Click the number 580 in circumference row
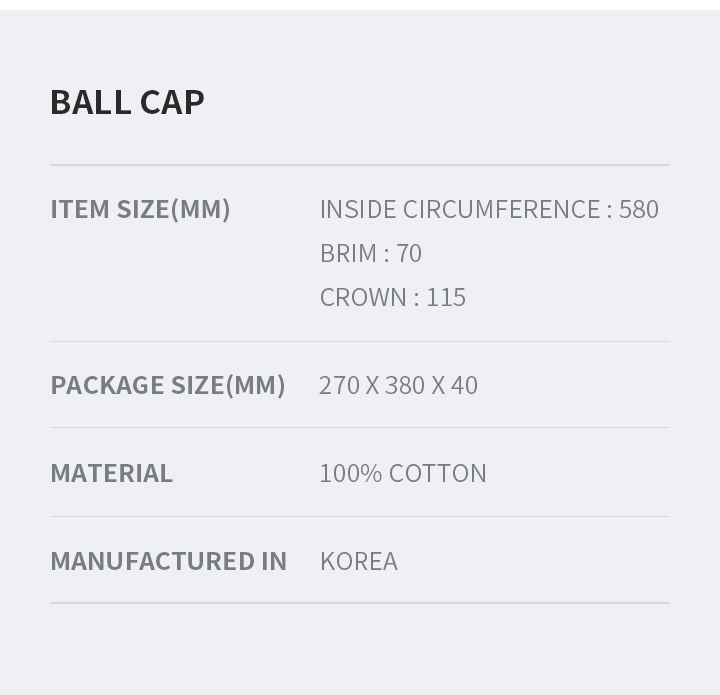The width and height of the screenshot is (720, 695). pos(639,209)
